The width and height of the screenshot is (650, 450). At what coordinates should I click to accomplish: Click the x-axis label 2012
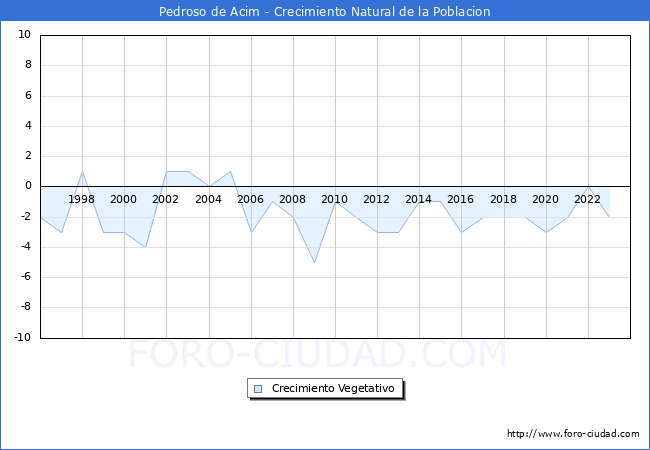pyautogui.click(x=376, y=199)
